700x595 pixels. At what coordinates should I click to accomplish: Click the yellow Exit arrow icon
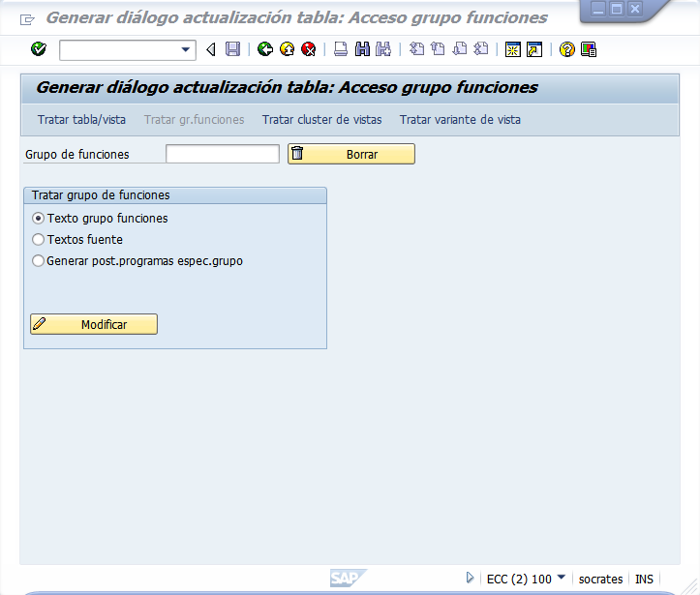(287, 49)
